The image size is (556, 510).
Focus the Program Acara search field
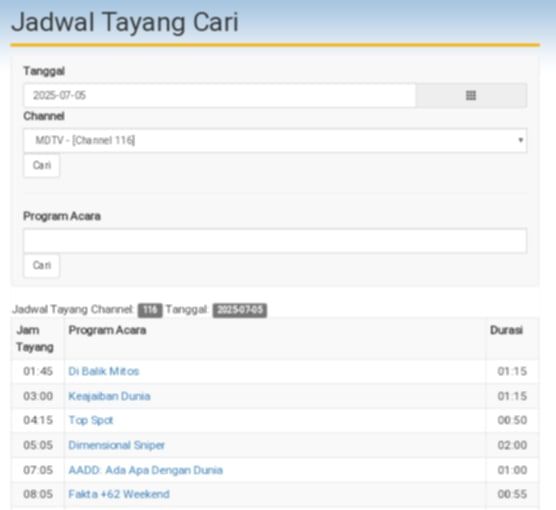[275, 241]
